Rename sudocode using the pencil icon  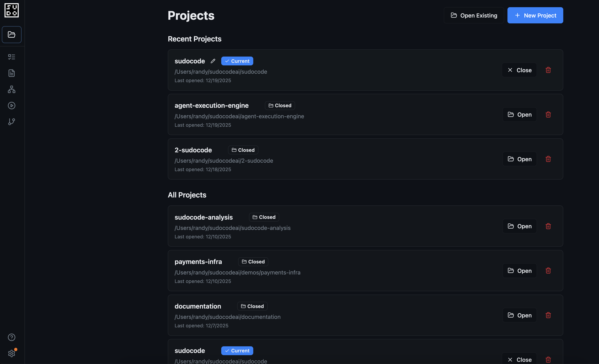tap(213, 61)
